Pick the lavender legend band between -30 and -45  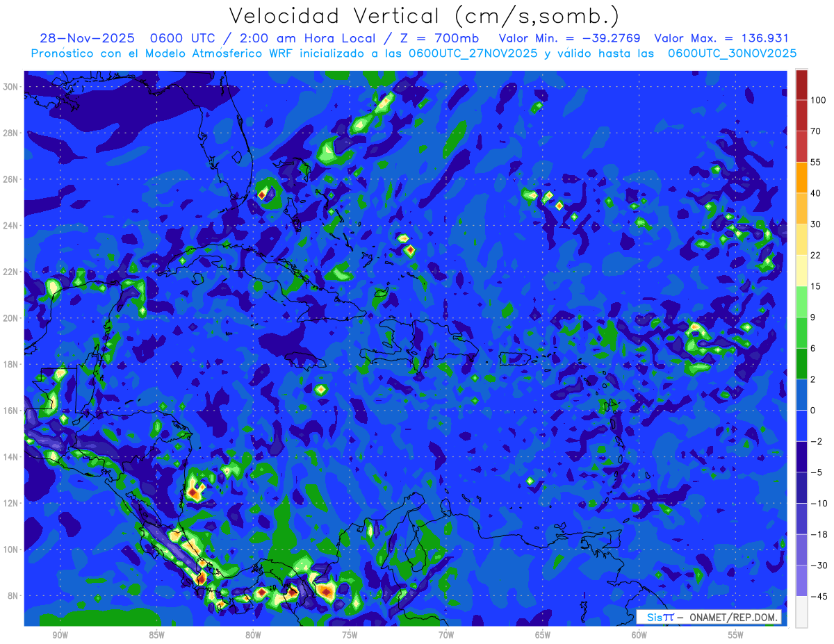pyautogui.click(x=801, y=581)
